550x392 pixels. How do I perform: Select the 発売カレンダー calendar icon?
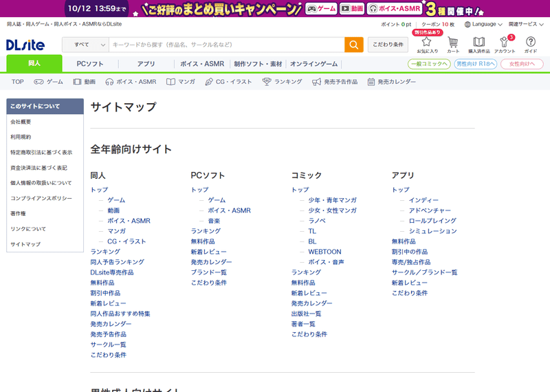click(371, 82)
